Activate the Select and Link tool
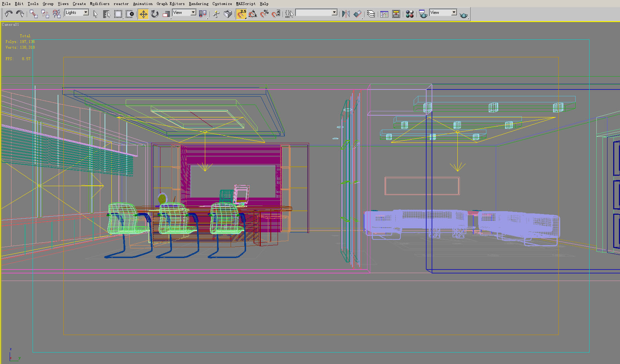Screen dimensions: 620x364 point(33,14)
